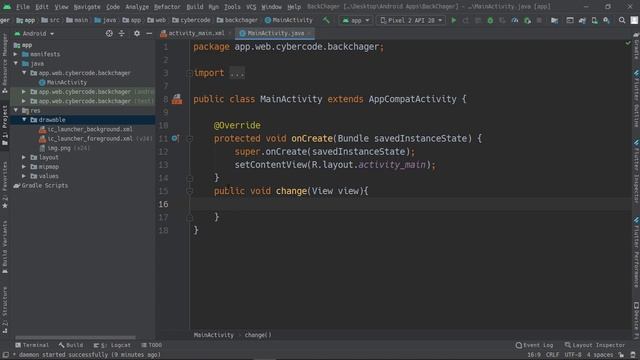Image resolution: width=640 pixels, height=360 pixels.
Task: Open the TODO tool window
Action: tap(151, 345)
